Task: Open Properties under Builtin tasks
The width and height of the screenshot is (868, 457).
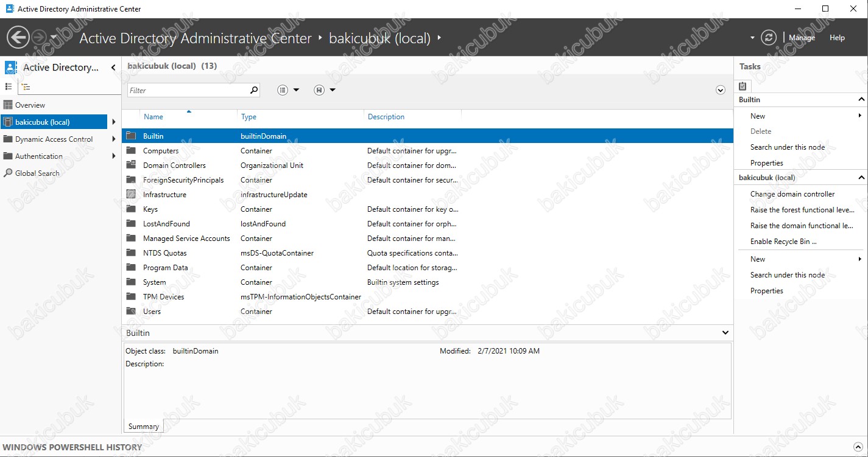Action: pyautogui.click(x=767, y=163)
